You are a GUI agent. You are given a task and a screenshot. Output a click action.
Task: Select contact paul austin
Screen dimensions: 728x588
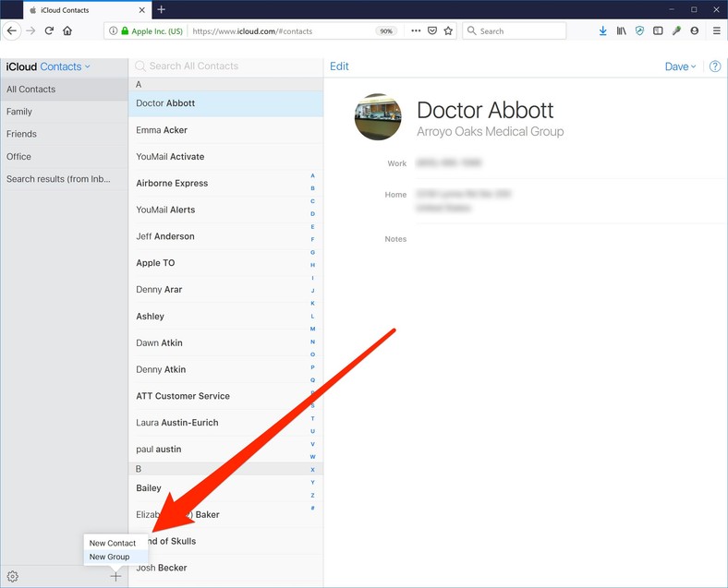pyautogui.click(x=225, y=449)
